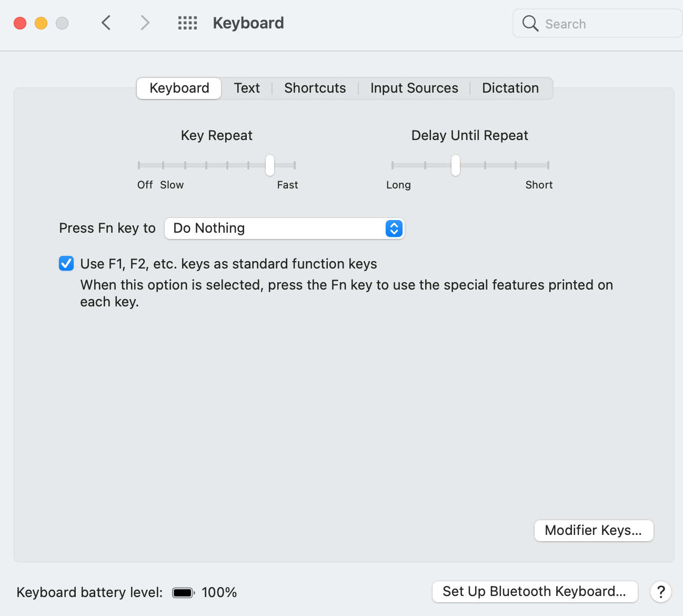Click the back navigation arrow
Screen dimensions: 683x616
point(106,23)
